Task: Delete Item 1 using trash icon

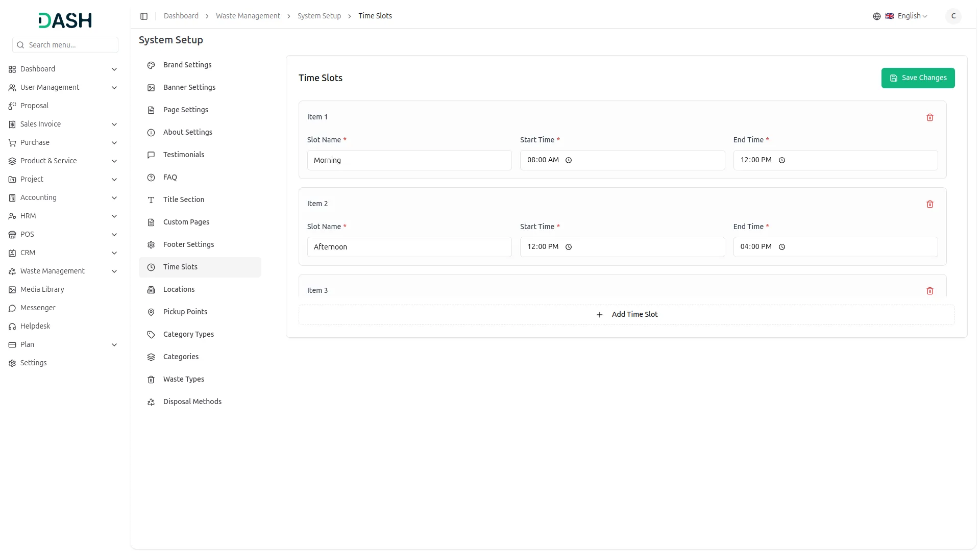Action: [929, 117]
